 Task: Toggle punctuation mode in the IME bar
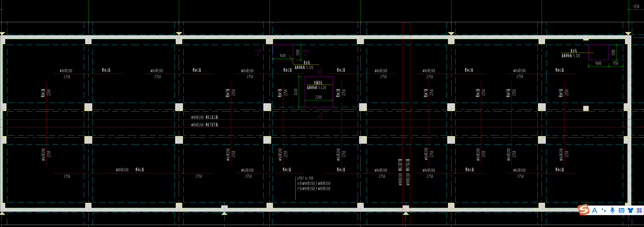[604, 210]
